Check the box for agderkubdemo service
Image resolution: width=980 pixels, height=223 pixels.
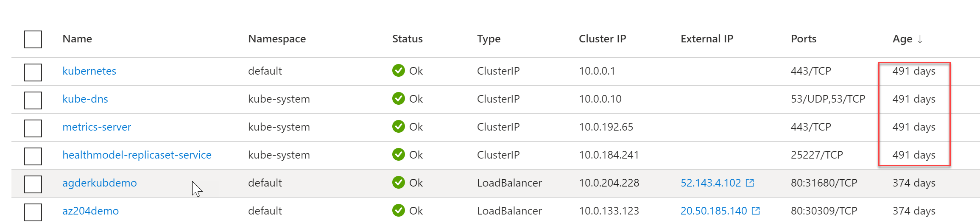[33, 184]
